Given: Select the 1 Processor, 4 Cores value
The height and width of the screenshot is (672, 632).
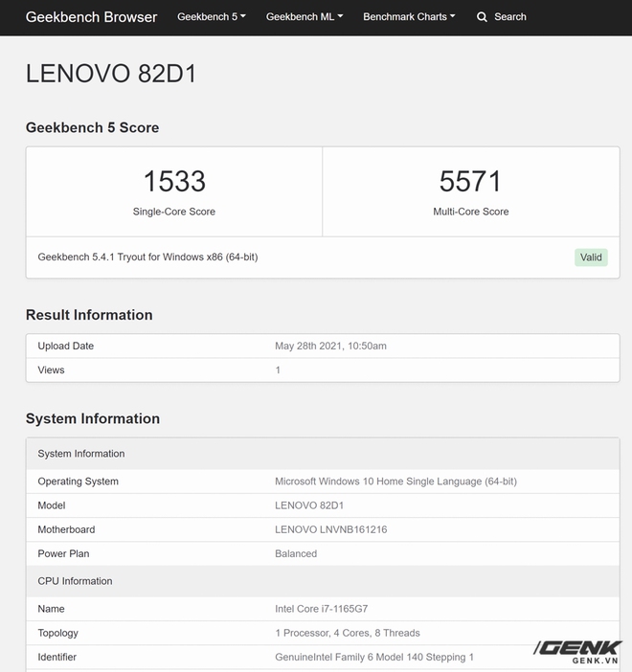Looking at the screenshot, I should (x=348, y=633).
